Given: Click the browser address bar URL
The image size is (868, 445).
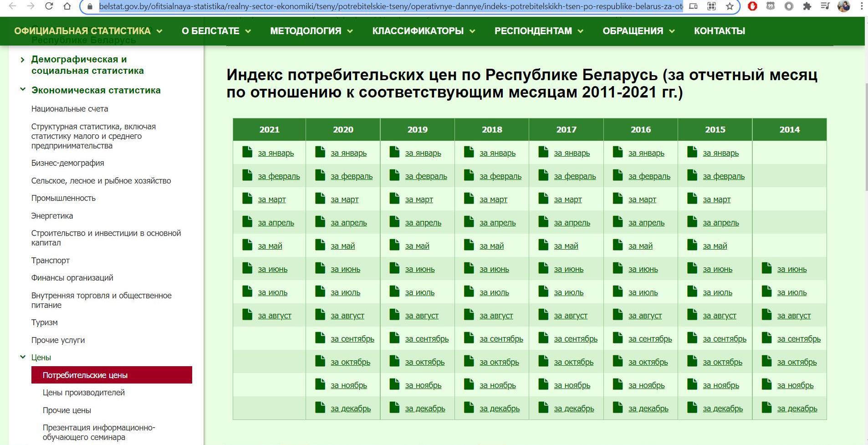Looking at the screenshot, I should pyautogui.click(x=391, y=6).
